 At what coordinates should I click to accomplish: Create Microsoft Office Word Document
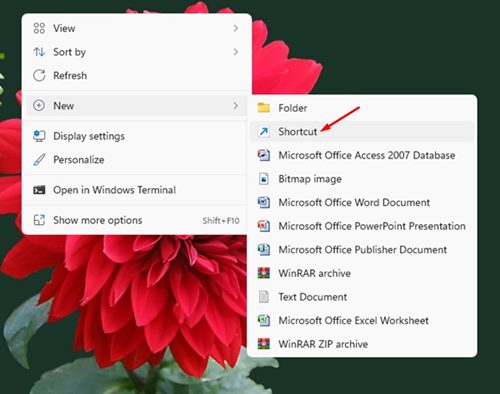pos(362,202)
